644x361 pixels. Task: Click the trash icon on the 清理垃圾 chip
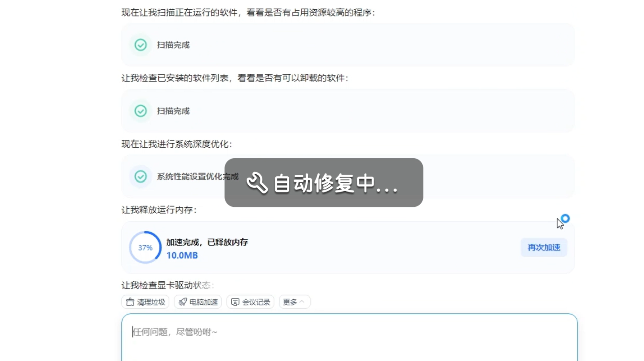pyautogui.click(x=130, y=302)
